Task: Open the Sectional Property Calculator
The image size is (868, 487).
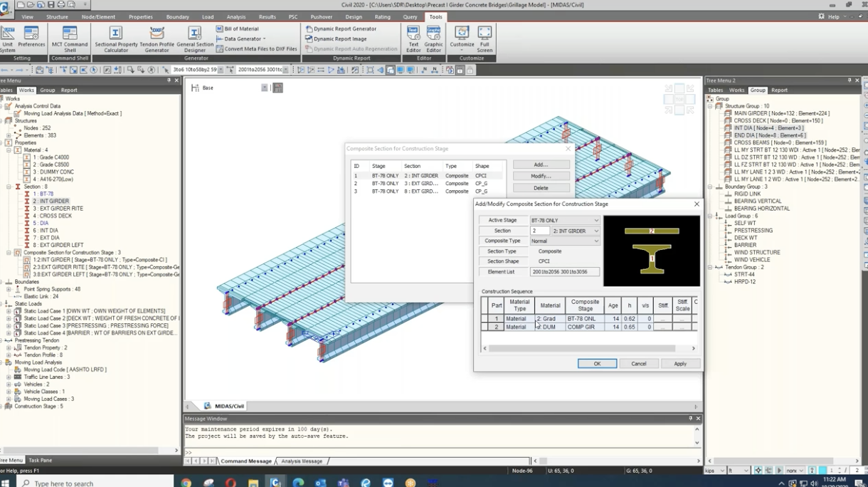Action: click(116, 39)
